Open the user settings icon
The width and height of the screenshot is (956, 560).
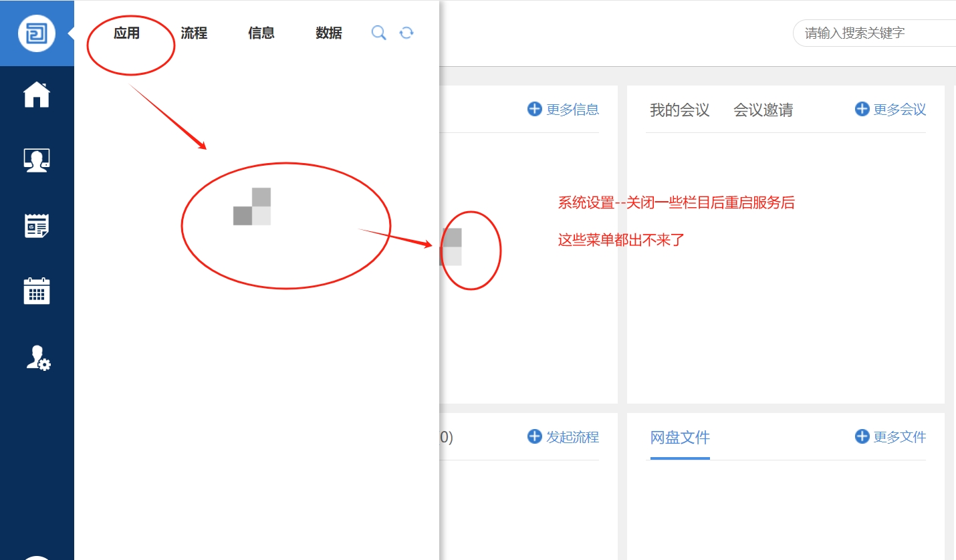38,358
